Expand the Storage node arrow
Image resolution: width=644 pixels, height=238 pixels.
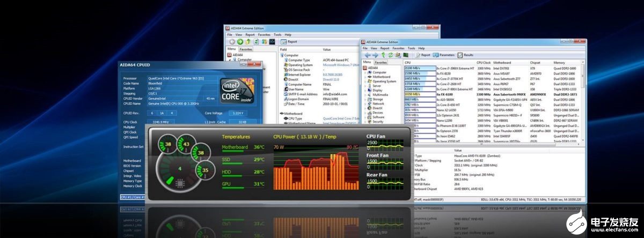tap(365, 99)
